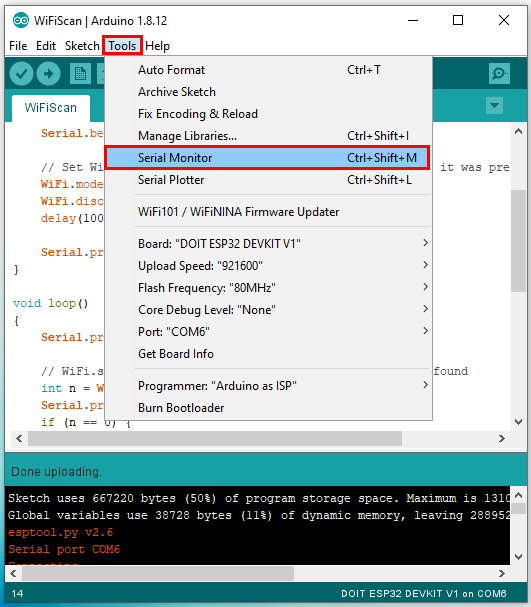Expand the Upload Speed "921600" submenu
The image size is (531, 607).
[x=268, y=266]
